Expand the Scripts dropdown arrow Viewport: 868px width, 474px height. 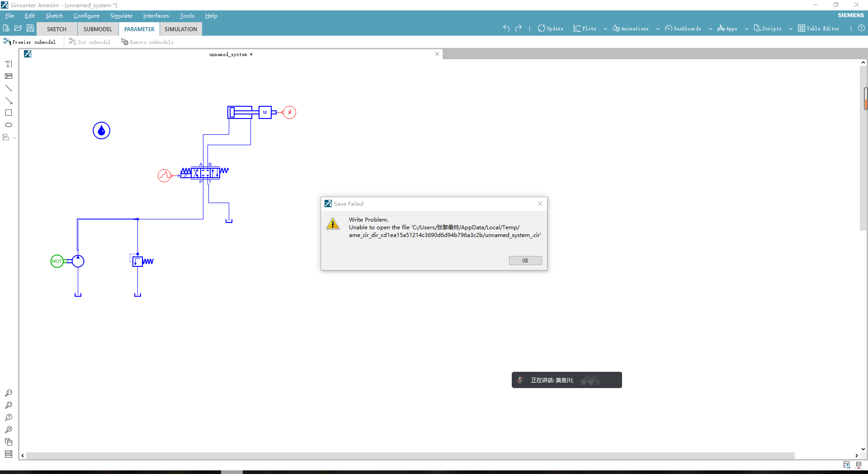(x=791, y=29)
